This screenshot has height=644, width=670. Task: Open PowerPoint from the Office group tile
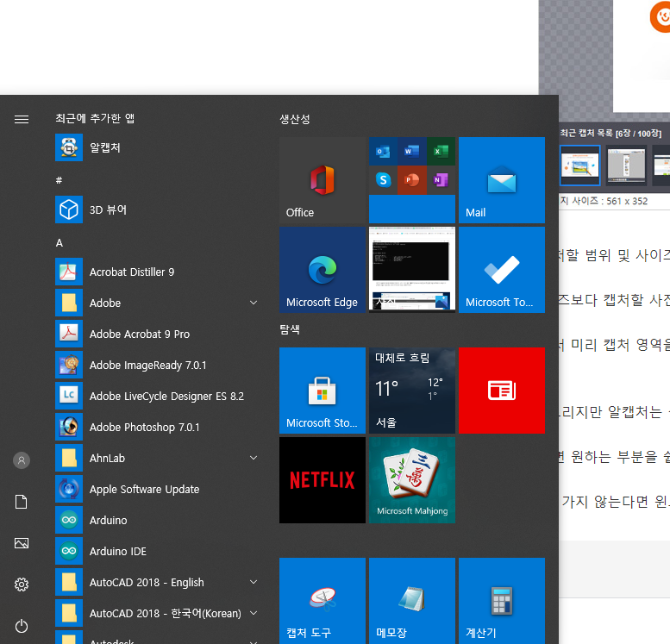click(412, 180)
